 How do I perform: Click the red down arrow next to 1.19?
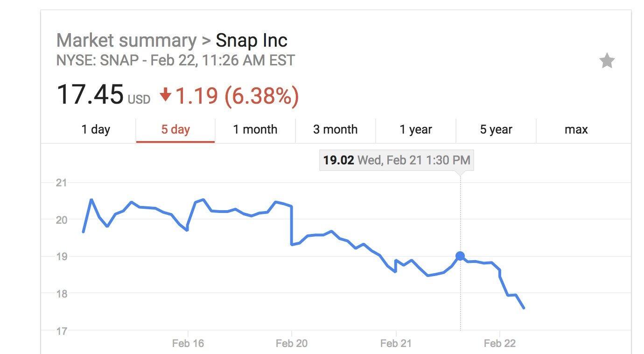point(165,96)
